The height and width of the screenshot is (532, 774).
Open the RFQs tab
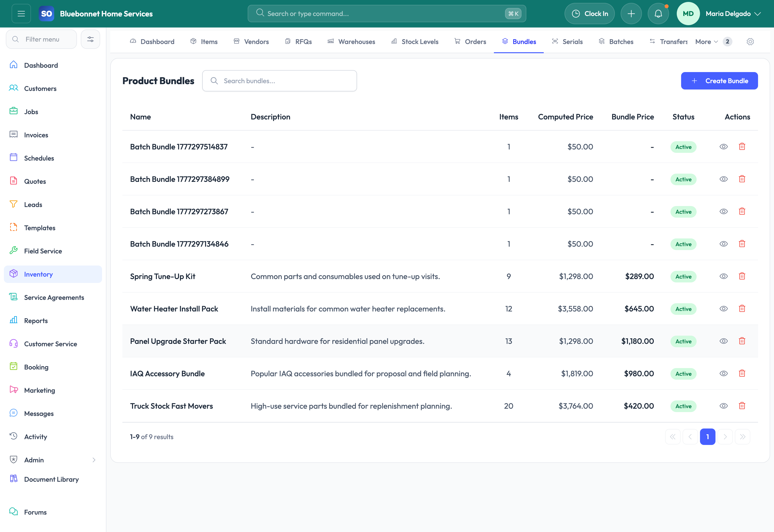pyautogui.click(x=299, y=42)
